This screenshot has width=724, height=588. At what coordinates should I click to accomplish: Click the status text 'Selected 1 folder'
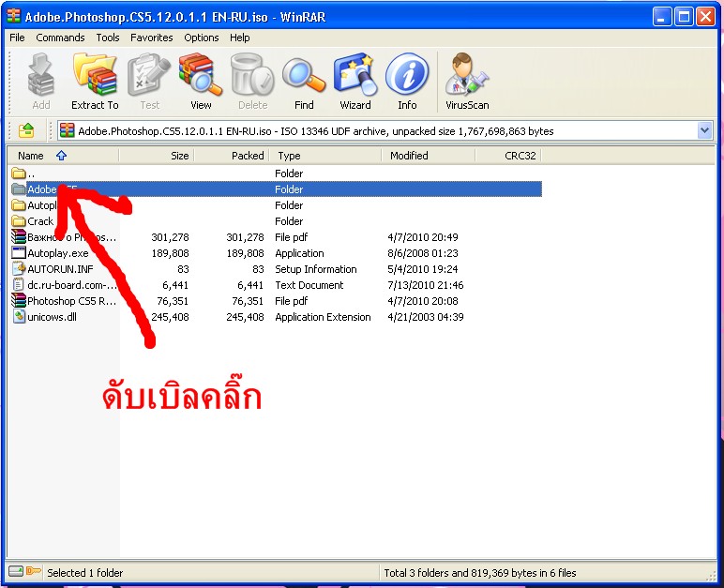pyautogui.click(x=85, y=573)
